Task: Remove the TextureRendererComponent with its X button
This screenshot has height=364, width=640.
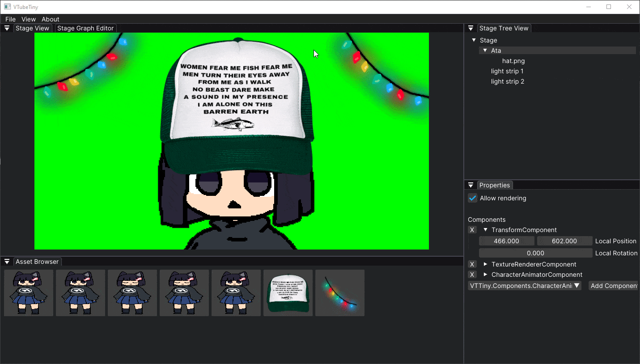Action: coord(472,264)
